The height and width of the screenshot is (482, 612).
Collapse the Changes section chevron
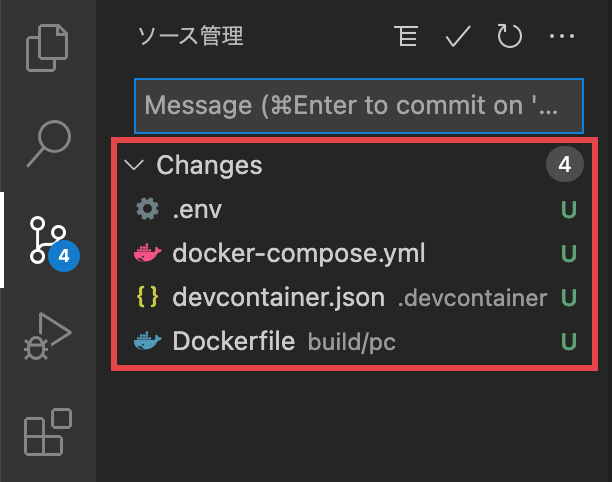click(135, 165)
